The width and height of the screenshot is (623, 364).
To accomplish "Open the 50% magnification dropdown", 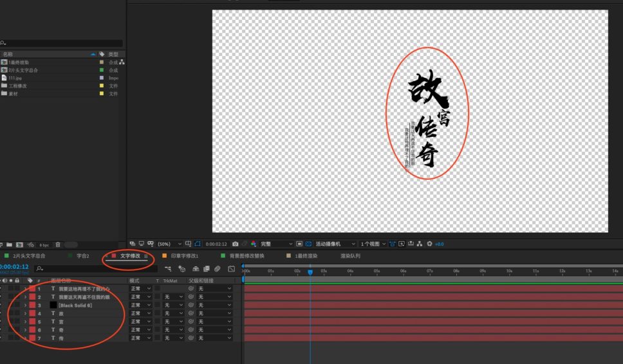I will (x=170, y=244).
